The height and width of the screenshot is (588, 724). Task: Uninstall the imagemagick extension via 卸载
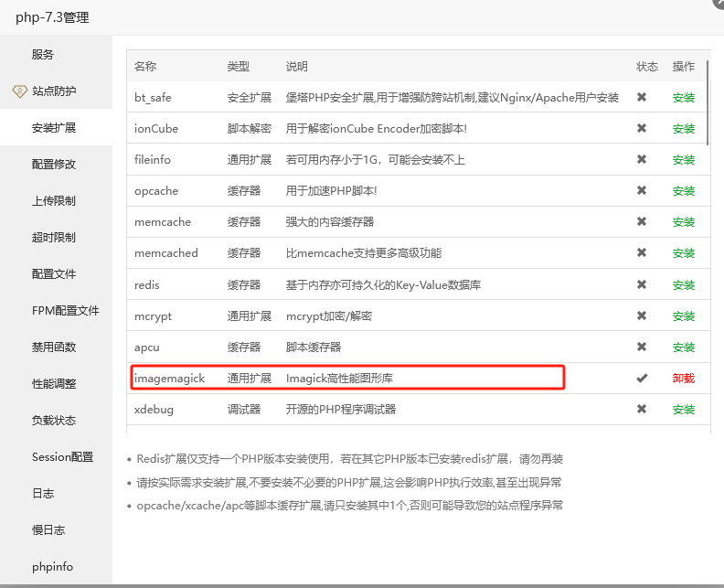[684, 379]
